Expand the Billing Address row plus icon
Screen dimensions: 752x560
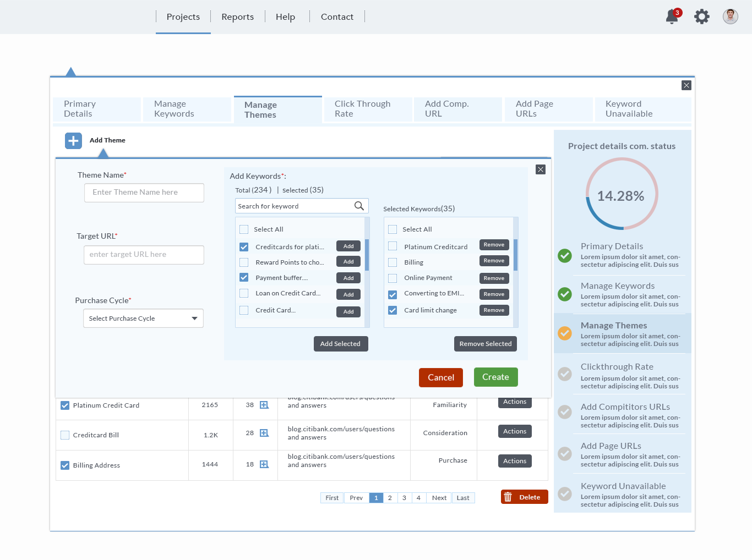(264, 464)
